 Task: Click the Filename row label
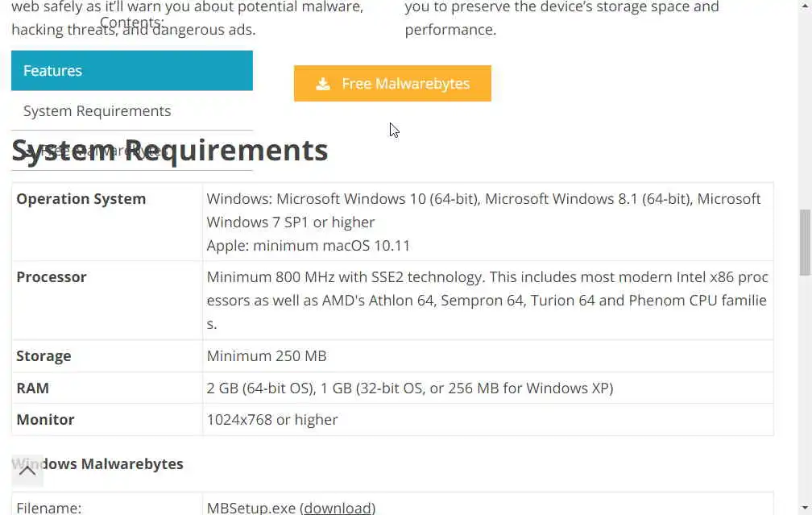49,508
